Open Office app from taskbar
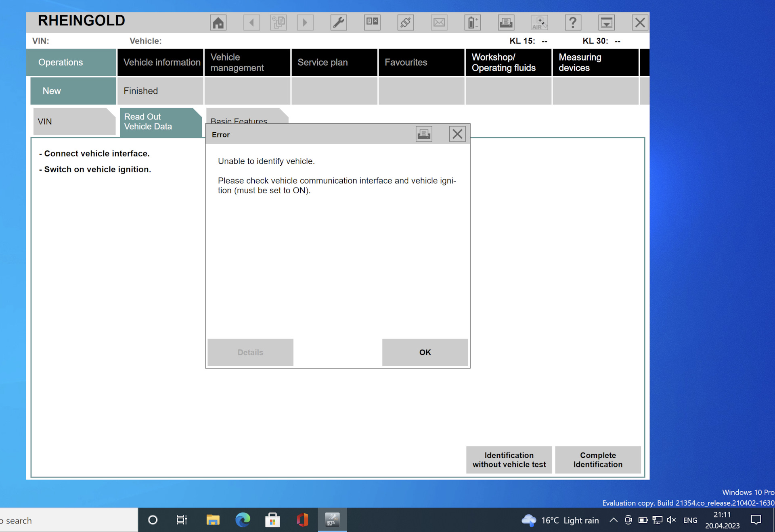The height and width of the screenshot is (532, 775). (302, 520)
